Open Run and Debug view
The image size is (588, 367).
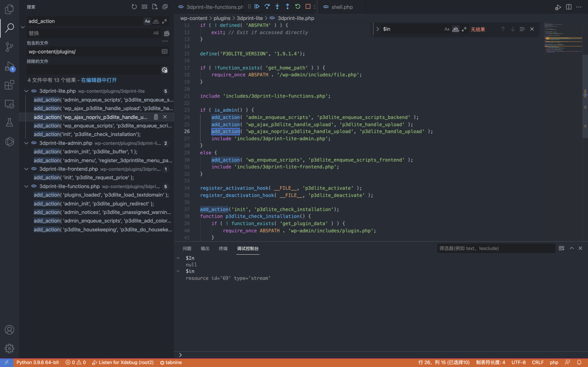pos(9,67)
